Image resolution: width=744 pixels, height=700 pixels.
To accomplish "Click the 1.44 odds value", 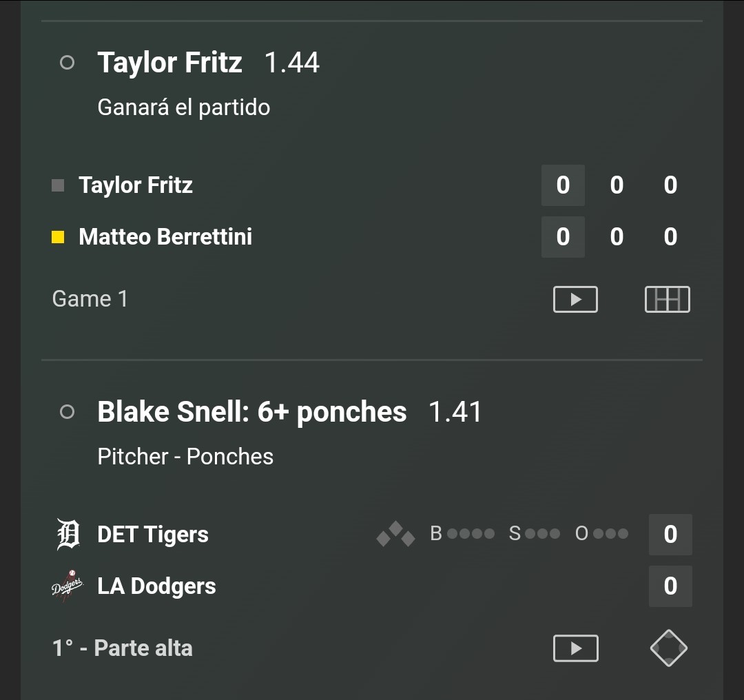I will tap(292, 63).
